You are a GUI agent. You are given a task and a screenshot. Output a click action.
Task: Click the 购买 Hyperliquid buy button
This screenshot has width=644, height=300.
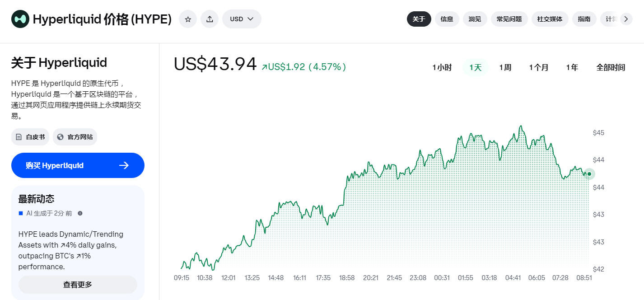coord(78,165)
